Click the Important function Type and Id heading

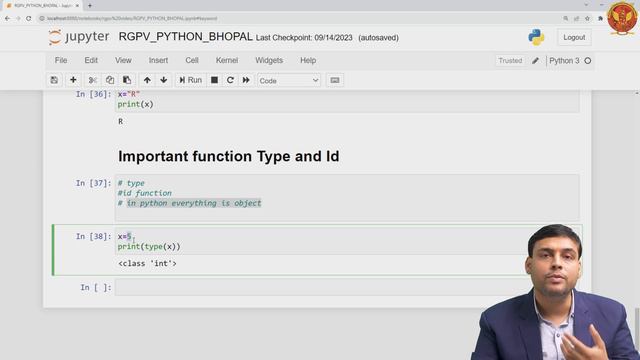229,156
